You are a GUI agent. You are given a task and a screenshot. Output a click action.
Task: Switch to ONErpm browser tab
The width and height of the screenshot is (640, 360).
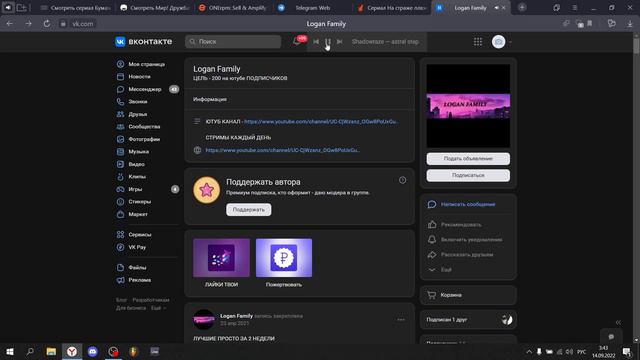tap(233, 8)
